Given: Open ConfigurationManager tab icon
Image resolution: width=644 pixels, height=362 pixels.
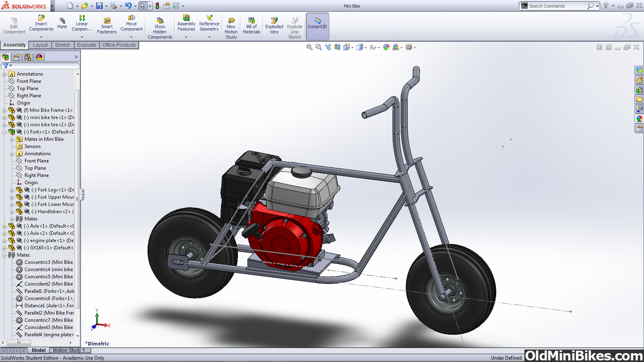Looking at the screenshot, I should [27, 57].
